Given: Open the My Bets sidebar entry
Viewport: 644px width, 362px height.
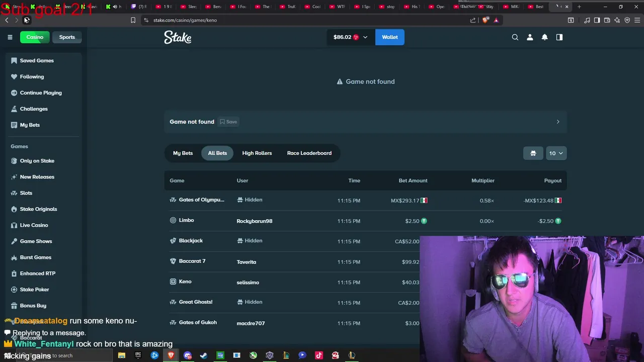Looking at the screenshot, I should [30, 125].
